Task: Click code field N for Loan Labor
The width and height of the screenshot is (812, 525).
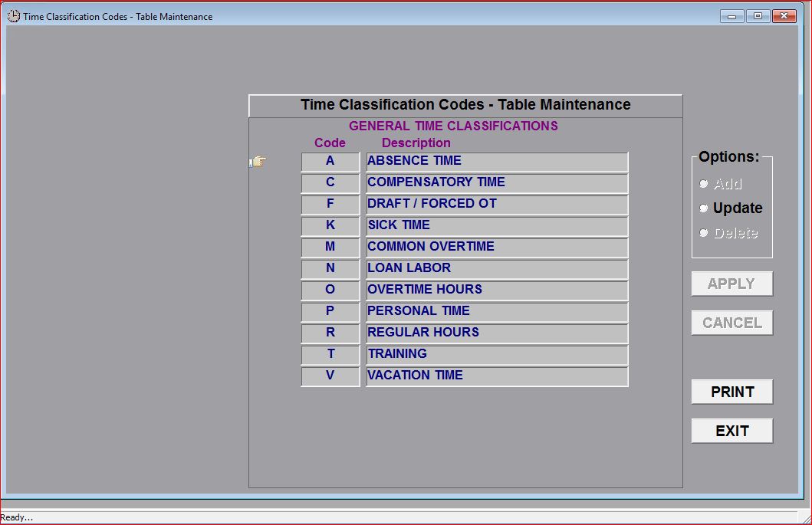Action: tap(330, 268)
